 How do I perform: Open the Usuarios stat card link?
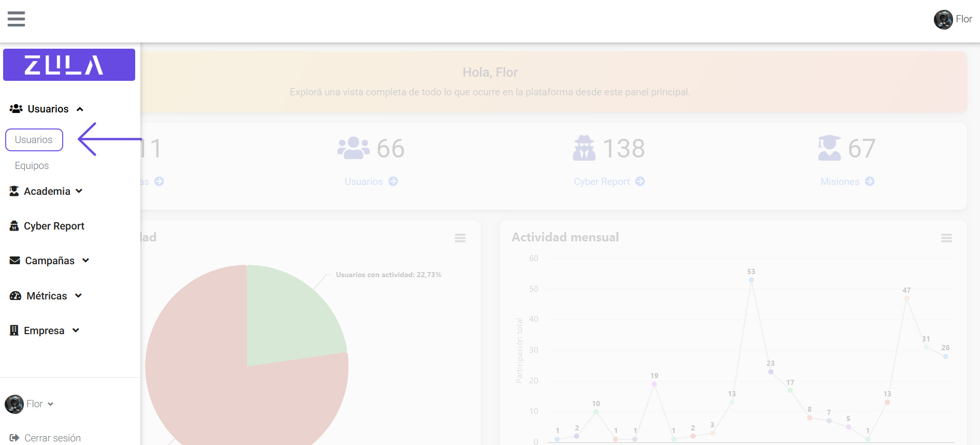pos(364,181)
